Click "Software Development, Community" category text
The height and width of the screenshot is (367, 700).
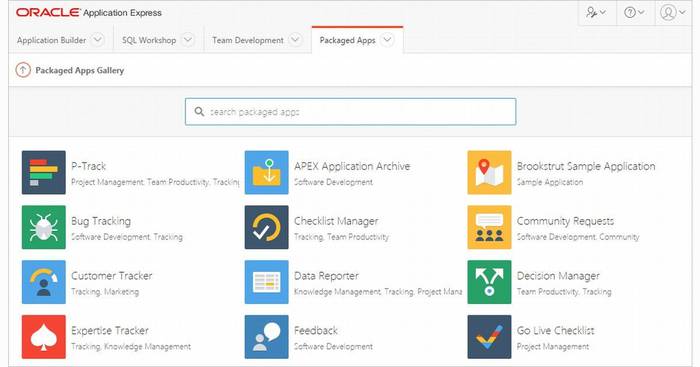pos(578,237)
